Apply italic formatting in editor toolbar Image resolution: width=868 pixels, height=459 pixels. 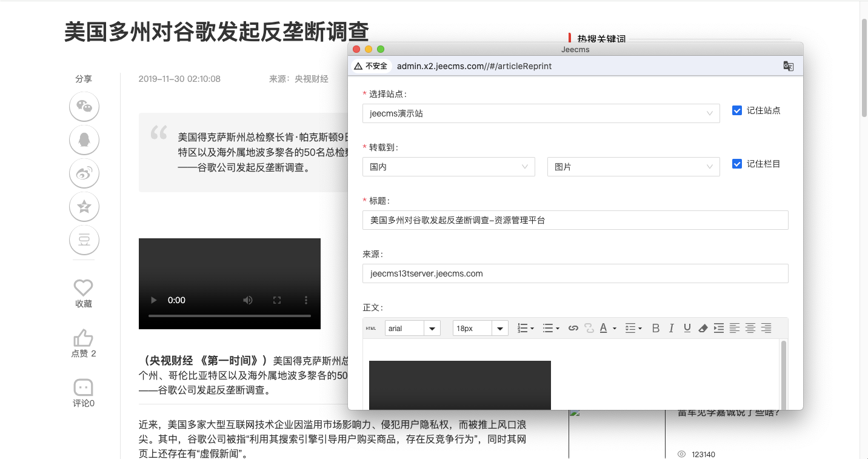pyautogui.click(x=671, y=328)
